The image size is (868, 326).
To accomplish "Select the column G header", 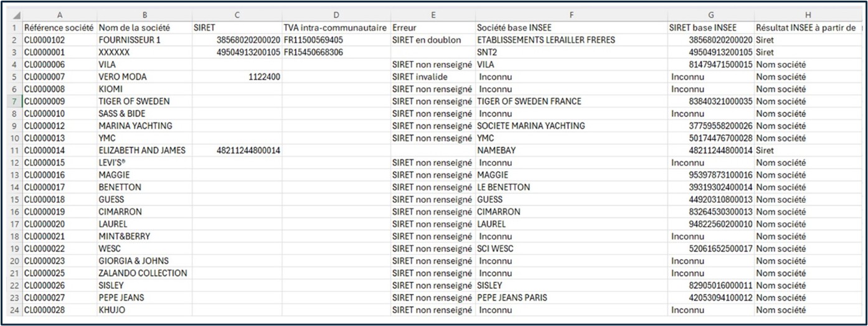I will 710,16.
